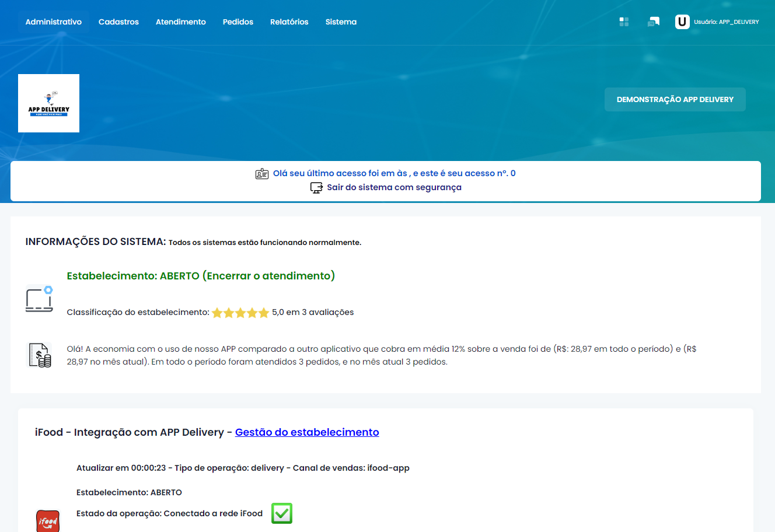This screenshot has height=532, width=775.
Task: Click the 'INFORMAÇÕES DO SISTEMA:' heading
Action: pyautogui.click(x=96, y=242)
